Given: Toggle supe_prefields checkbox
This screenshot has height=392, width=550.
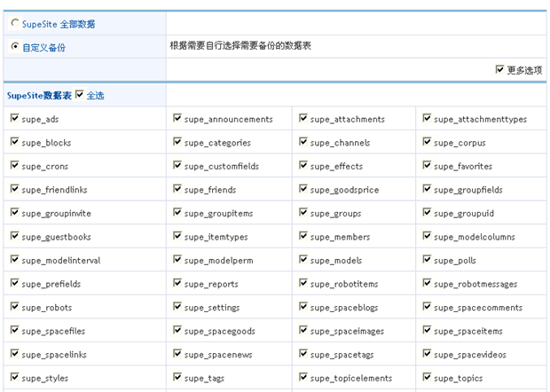Looking at the screenshot, I should coord(14,282).
